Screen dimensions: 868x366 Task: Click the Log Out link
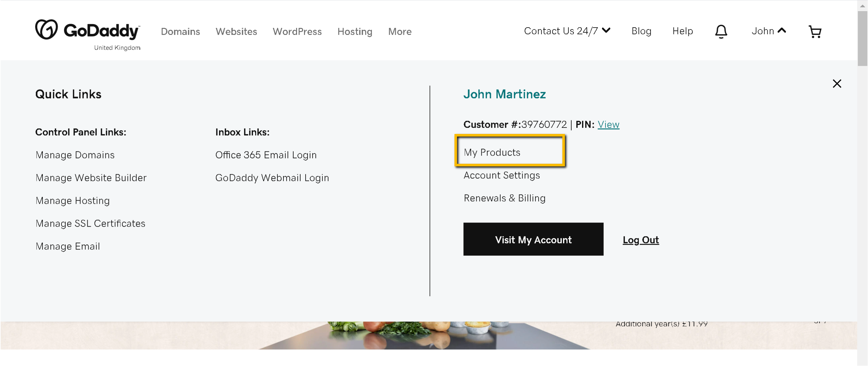[640, 240]
